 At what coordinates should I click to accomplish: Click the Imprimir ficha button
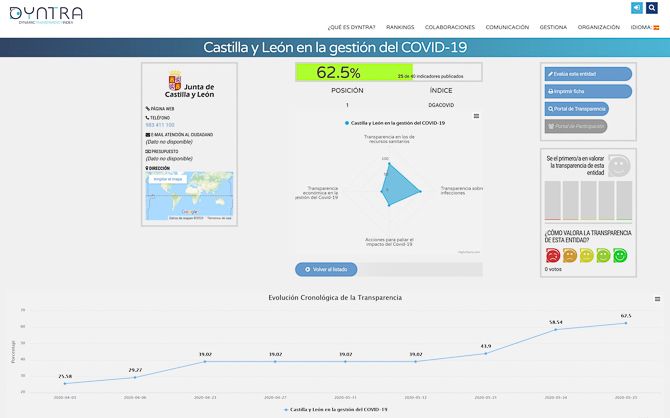tap(588, 91)
